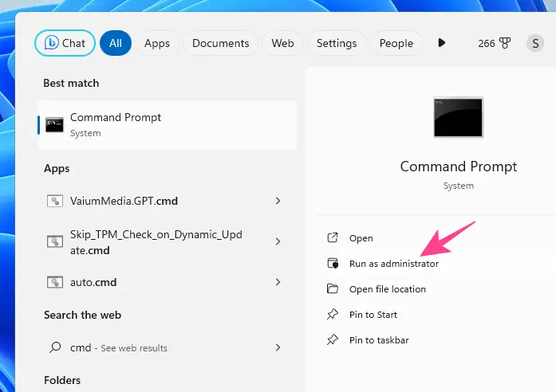The width and height of the screenshot is (556, 392).
Task: Select cmd See web results entry
Action: coord(167,347)
